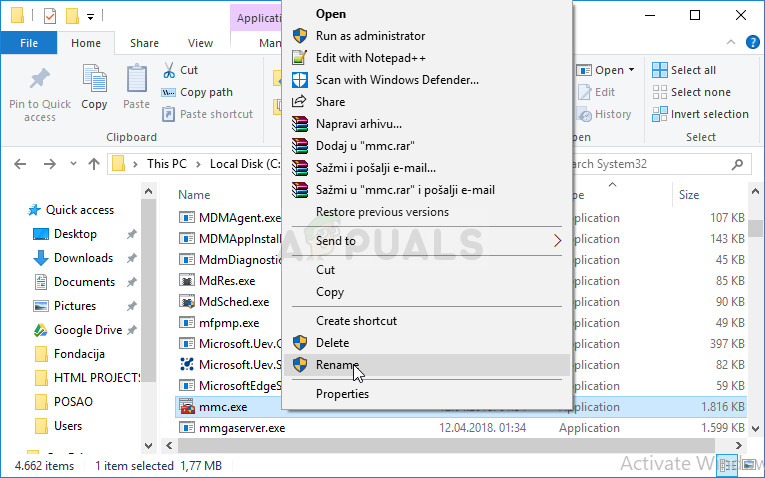765x478 pixels.
Task: Open the Open button dropdown arrow
Action: coord(631,70)
